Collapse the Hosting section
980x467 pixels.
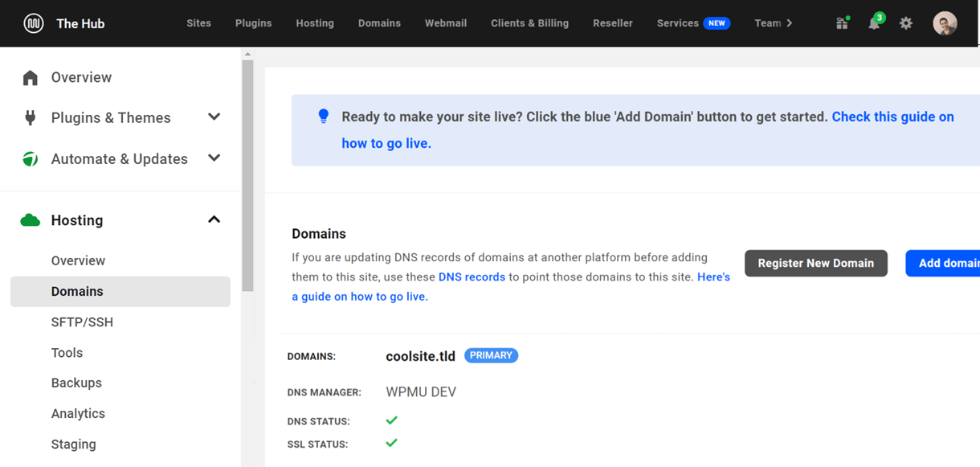coord(214,219)
